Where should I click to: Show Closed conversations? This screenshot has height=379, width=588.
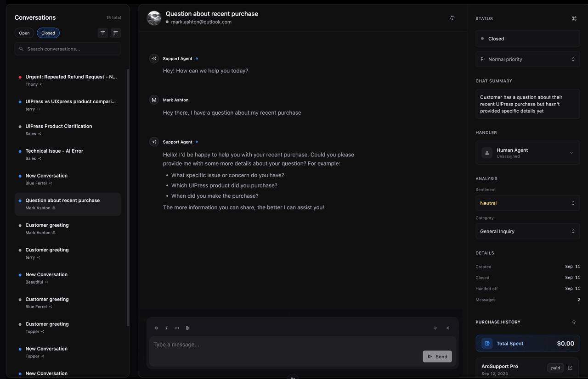click(x=48, y=33)
